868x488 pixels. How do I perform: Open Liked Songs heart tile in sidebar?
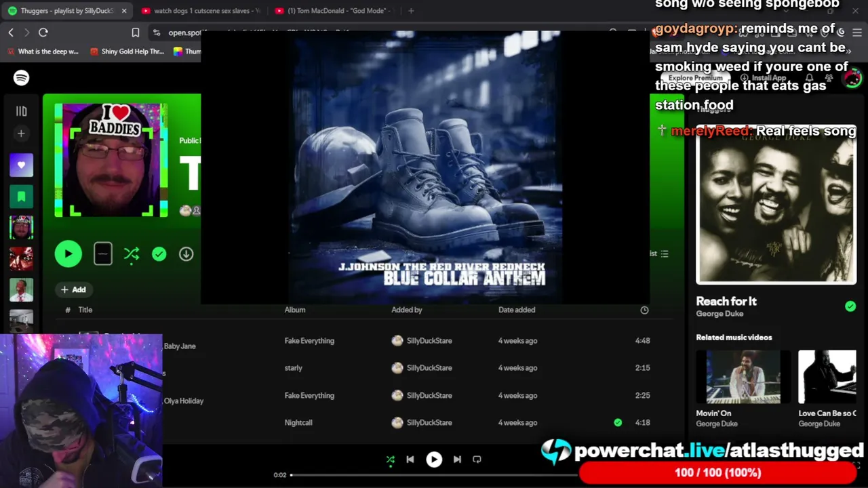[x=21, y=165]
